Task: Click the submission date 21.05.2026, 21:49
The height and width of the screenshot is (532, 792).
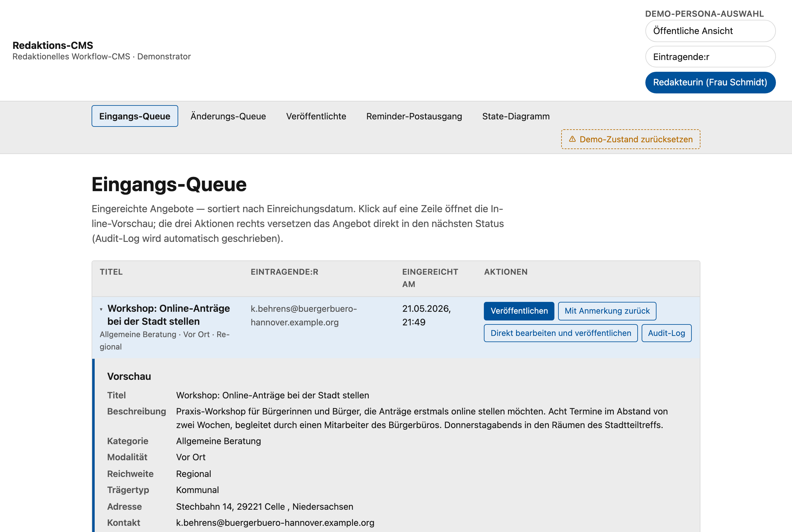Action: (x=427, y=315)
